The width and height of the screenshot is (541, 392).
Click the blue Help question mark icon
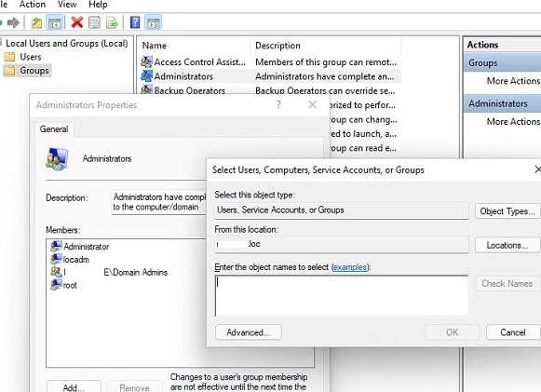point(135,22)
